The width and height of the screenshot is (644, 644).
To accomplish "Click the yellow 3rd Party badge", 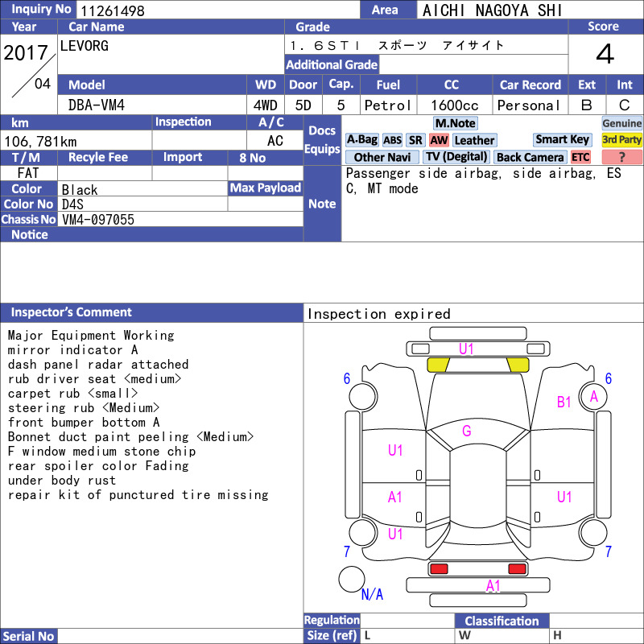I will point(621,139).
